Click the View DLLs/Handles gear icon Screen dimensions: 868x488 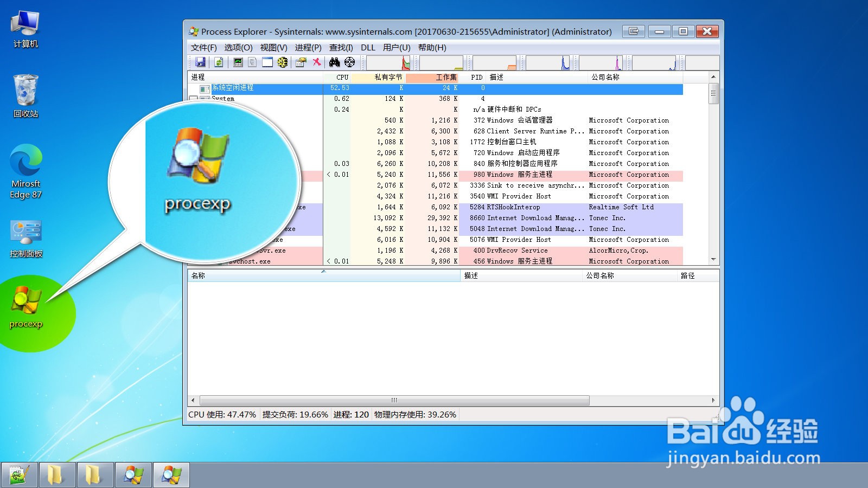point(283,62)
